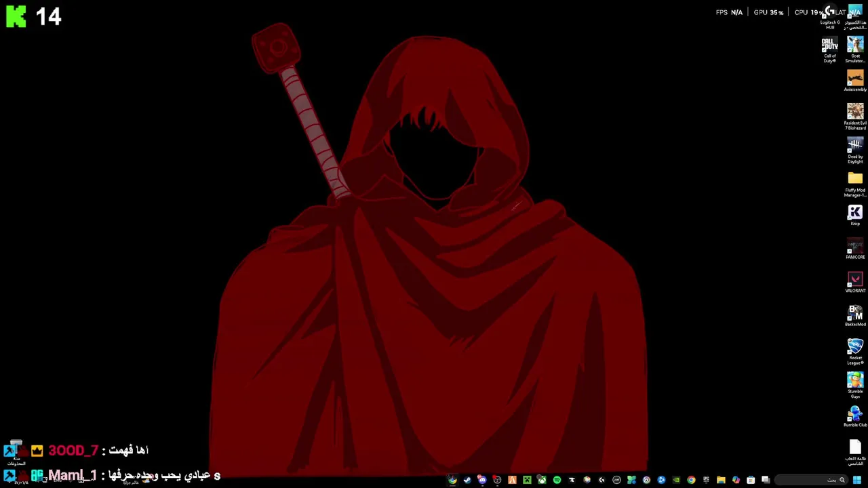Open the white text document on the desktop
This screenshot has height=488, width=868.
[855, 452]
